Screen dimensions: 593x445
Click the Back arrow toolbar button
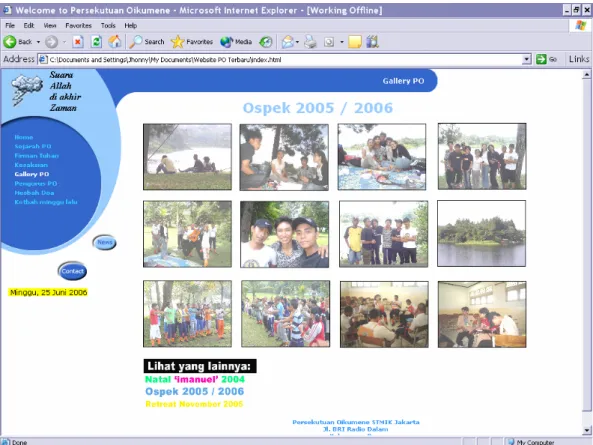click(x=18, y=42)
